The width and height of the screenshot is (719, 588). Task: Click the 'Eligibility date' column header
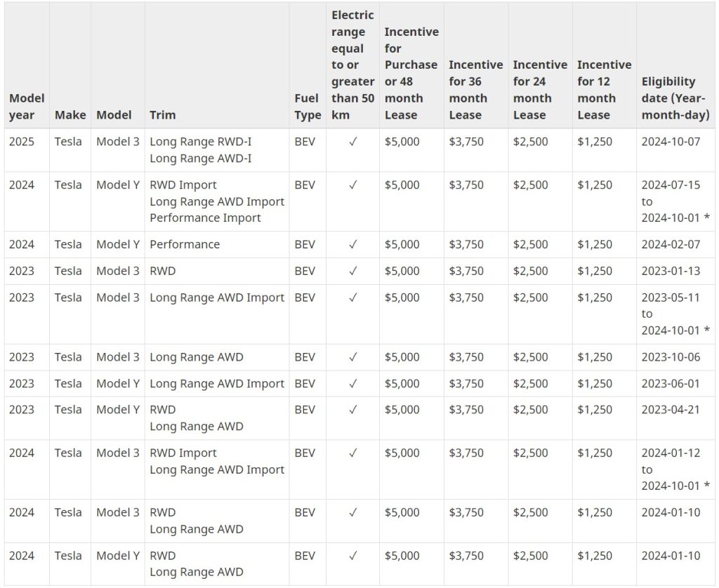pyautogui.click(x=675, y=98)
